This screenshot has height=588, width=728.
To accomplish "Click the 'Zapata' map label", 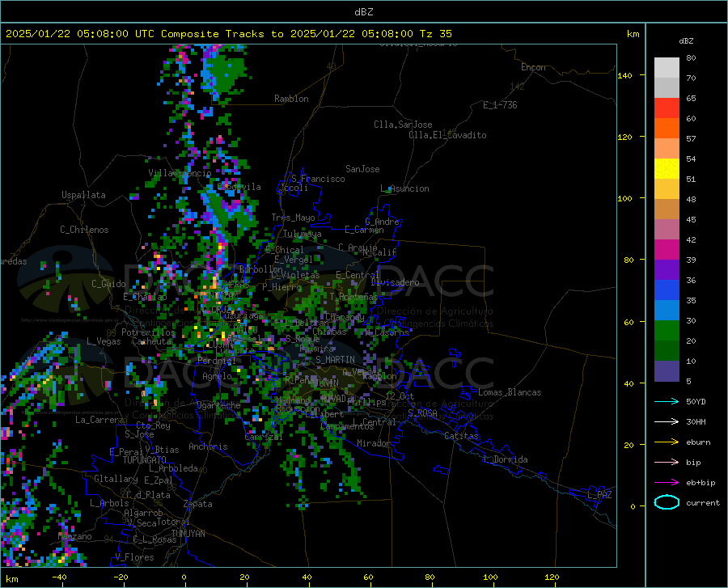I will [x=198, y=504].
